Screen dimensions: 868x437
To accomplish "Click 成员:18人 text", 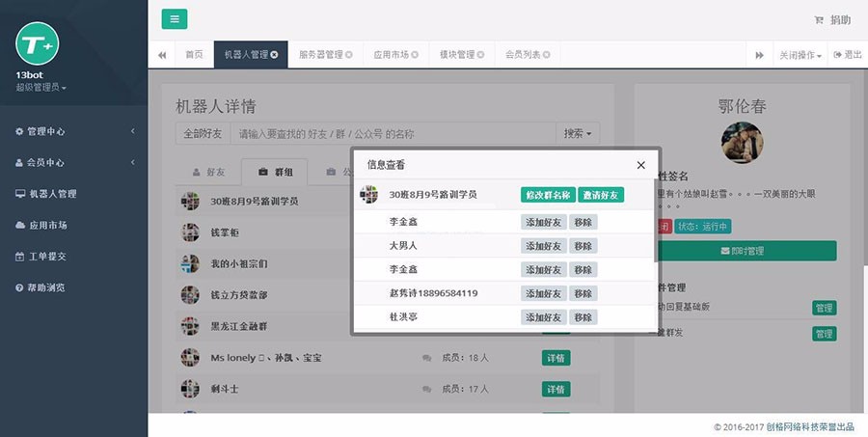I will 465,358.
